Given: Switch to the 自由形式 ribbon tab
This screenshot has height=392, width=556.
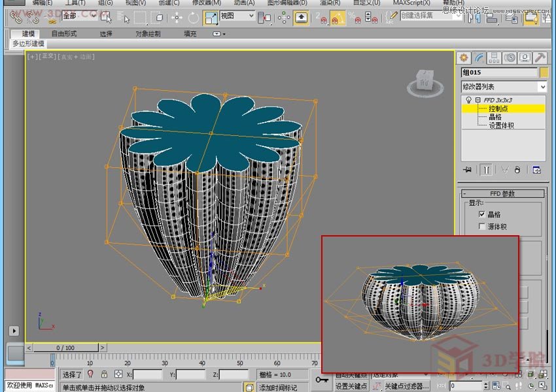Looking at the screenshot, I should click(64, 33).
